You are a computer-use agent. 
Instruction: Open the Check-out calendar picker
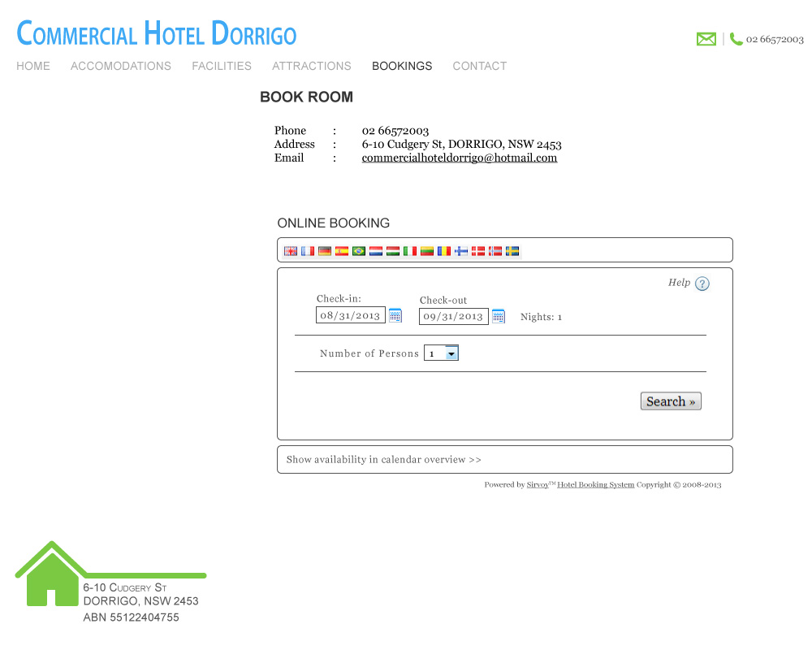tap(499, 316)
